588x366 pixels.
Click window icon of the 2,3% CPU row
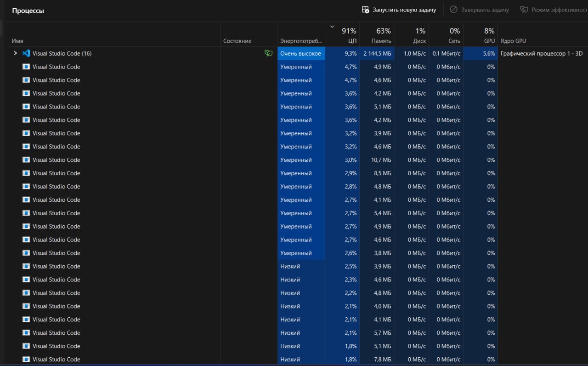coord(26,280)
